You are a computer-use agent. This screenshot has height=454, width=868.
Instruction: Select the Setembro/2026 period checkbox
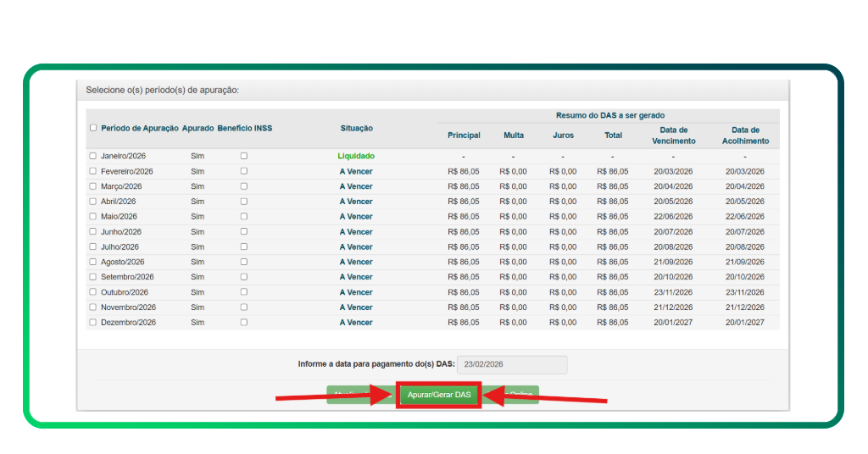coord(93,277)
